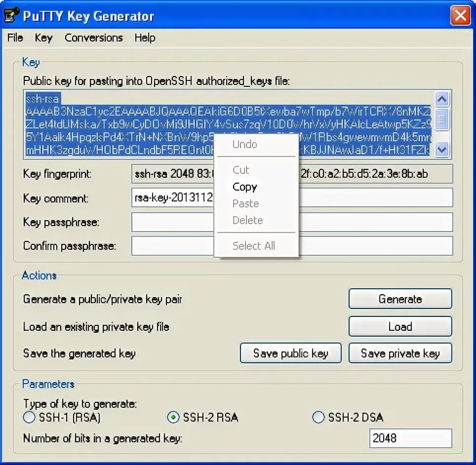This screenshot has height=465, width=476.
Task: Click Save public key
Action: point(290,353)
